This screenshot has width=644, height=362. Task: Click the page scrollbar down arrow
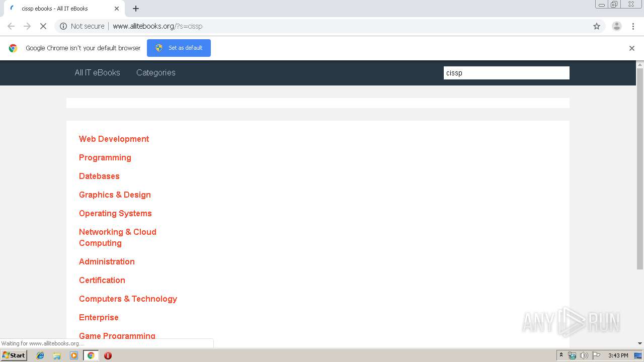640,343
